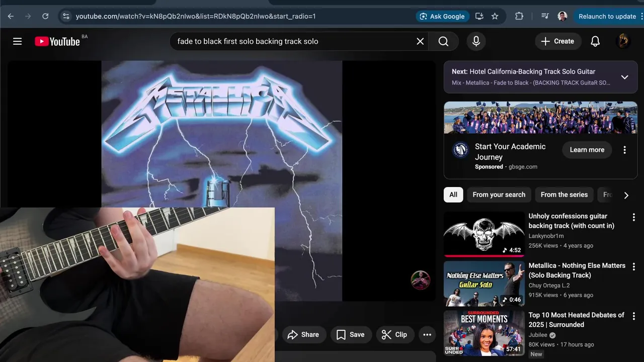Click Metallica - Nothing Else Matters title
644x362 pixels.
(x=577, y=270)
